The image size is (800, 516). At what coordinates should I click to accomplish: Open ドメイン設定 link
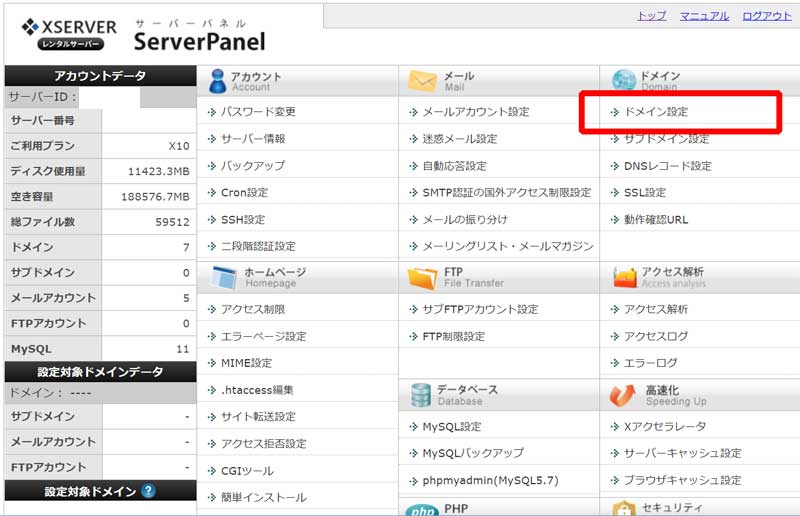tap(655, 112)
